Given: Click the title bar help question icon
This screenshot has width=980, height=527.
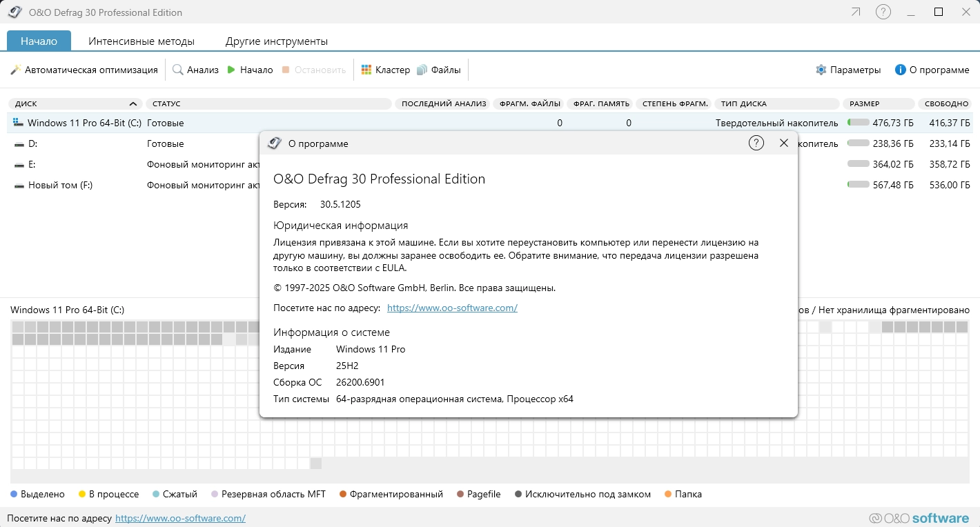Looking at the screenshot, I should tap(883, 12).
